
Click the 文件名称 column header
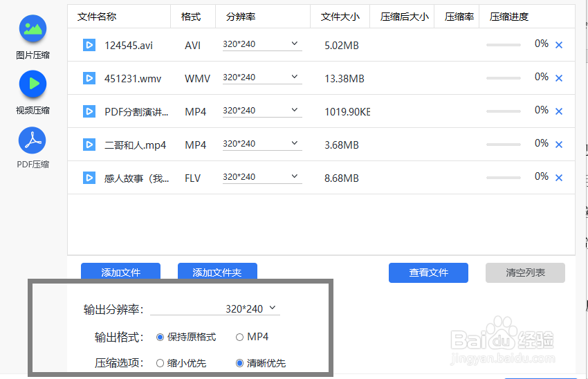[x=97, y=17]
